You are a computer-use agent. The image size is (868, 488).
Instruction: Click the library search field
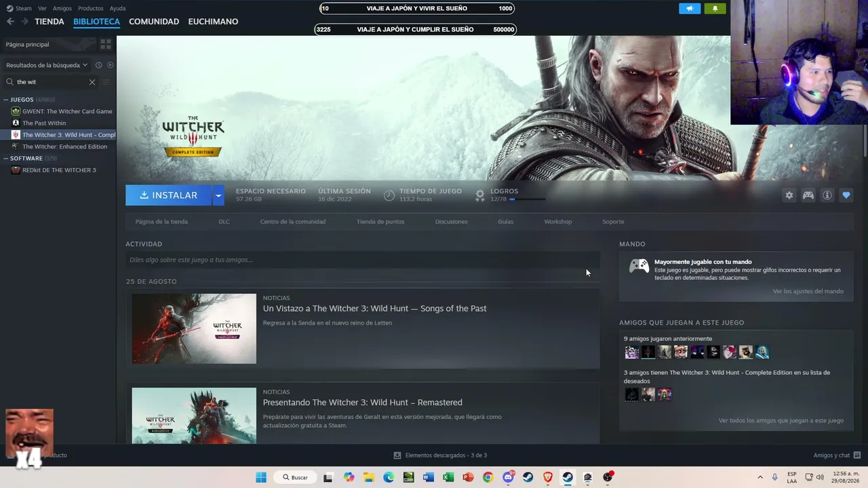[x=52, y=82]
